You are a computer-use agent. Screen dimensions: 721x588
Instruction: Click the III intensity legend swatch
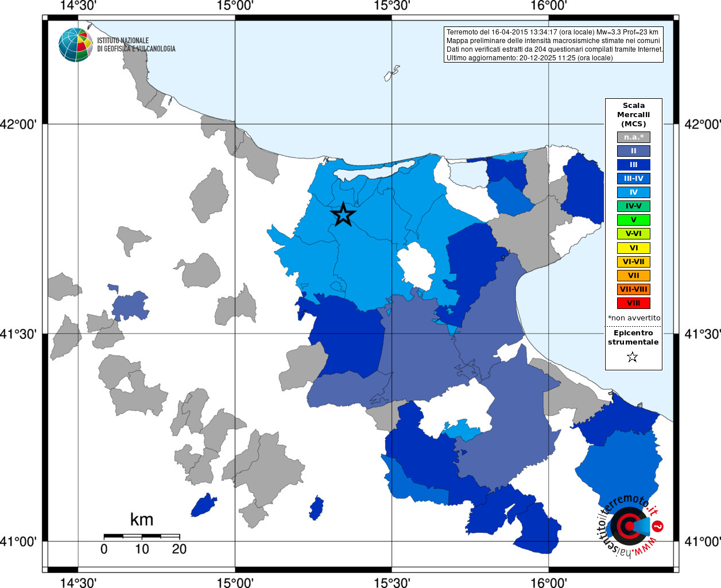click(x=634, y=165)
